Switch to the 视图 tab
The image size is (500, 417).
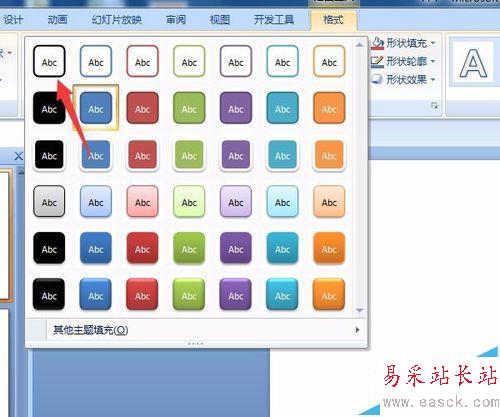click(x=220, y=20)
